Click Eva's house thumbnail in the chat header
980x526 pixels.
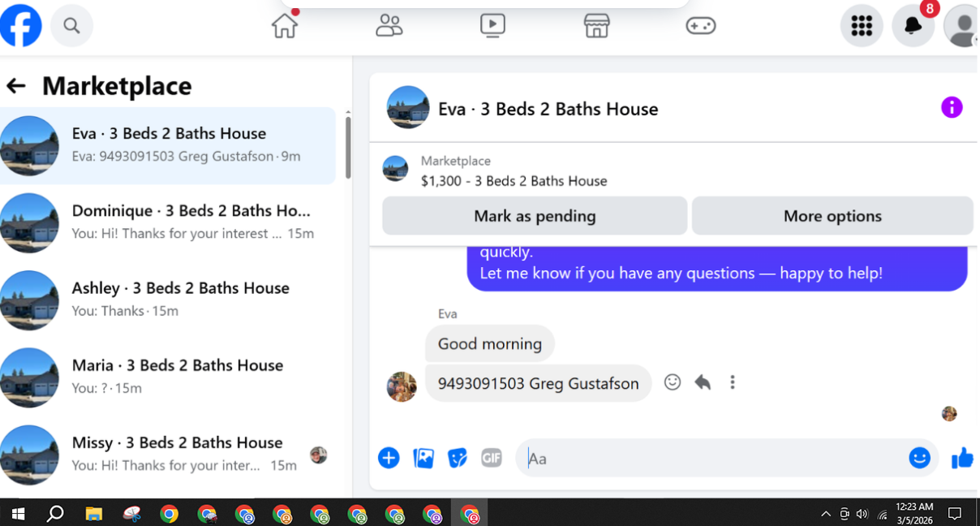pos(408,107)
